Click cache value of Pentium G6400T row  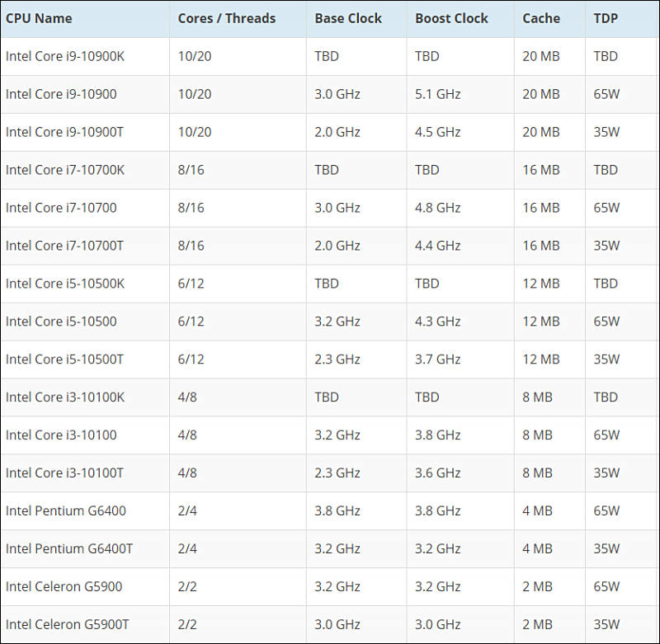pos(537,548)
